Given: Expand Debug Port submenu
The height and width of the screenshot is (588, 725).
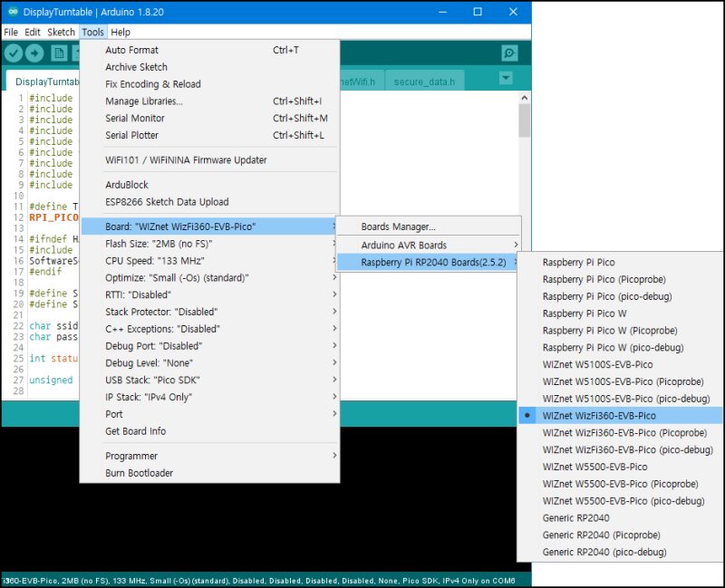Looking at the screenshot, I should [210, 346].
